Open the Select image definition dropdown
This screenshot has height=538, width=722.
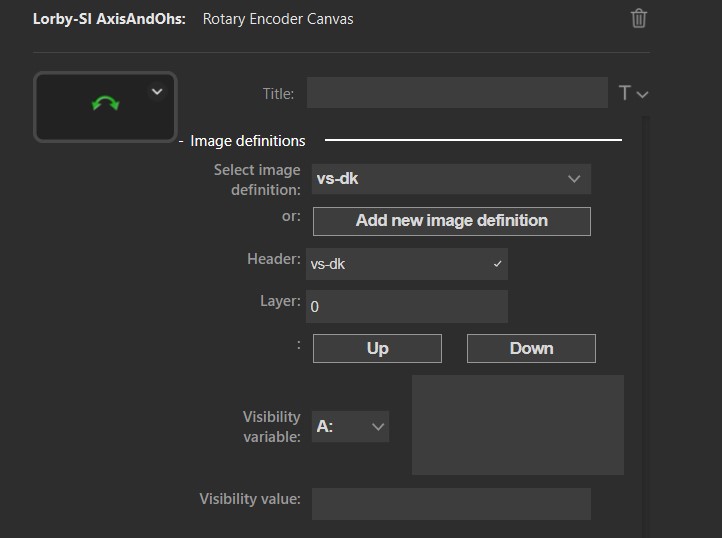(451, 179)
